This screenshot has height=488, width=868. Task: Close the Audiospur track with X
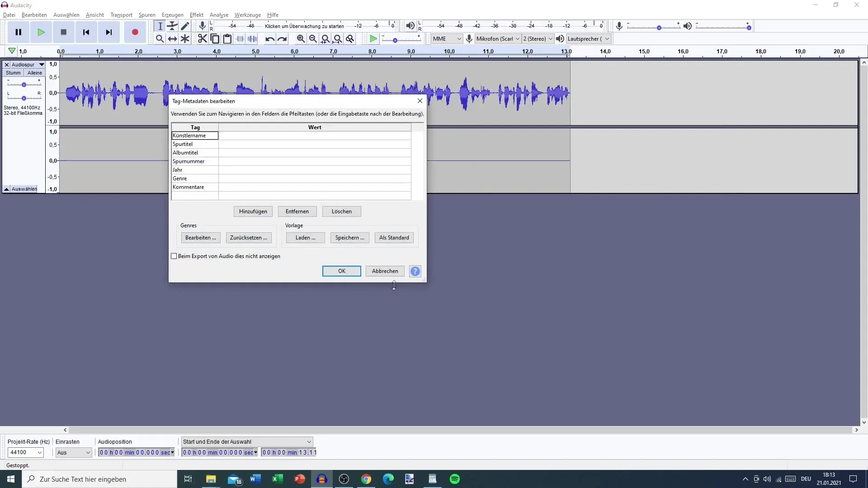(x=7, y=65)
